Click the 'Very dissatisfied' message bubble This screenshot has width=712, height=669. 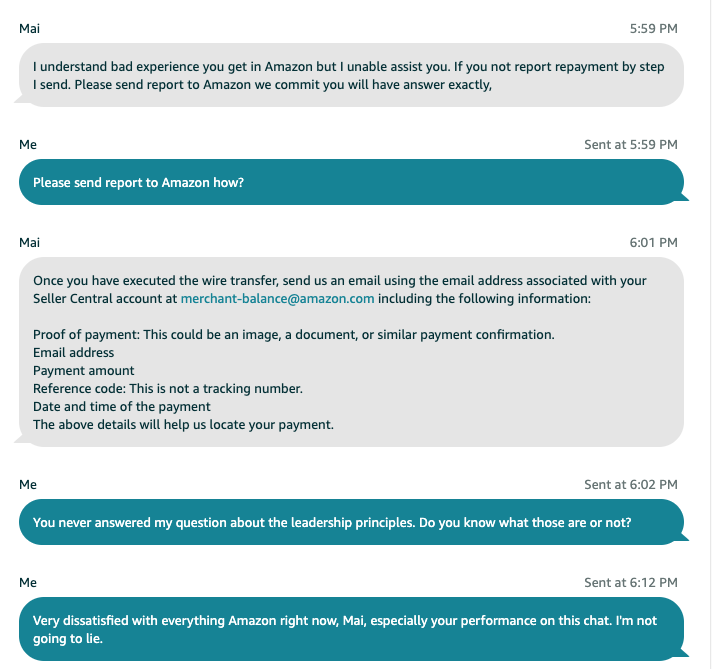point(351,629)
